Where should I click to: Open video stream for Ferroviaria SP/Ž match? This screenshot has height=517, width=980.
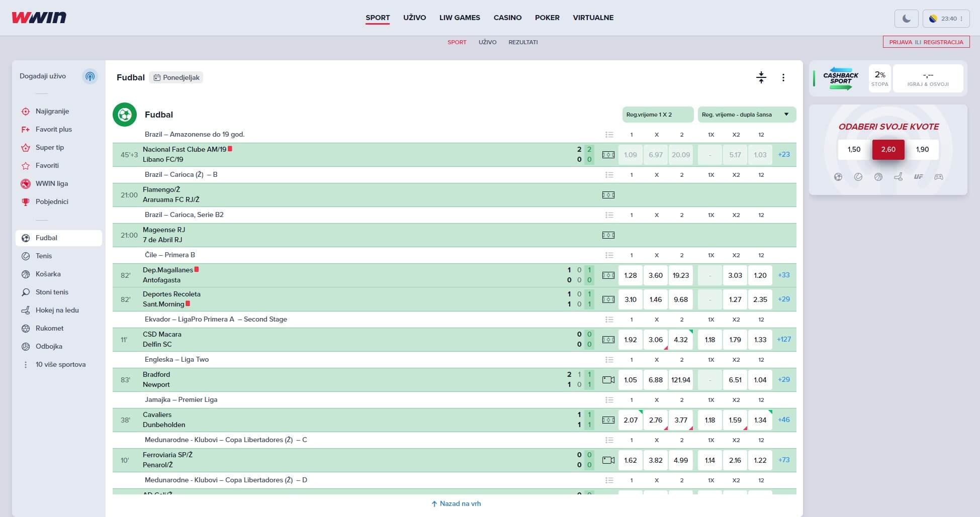click(x=608, y=460)
